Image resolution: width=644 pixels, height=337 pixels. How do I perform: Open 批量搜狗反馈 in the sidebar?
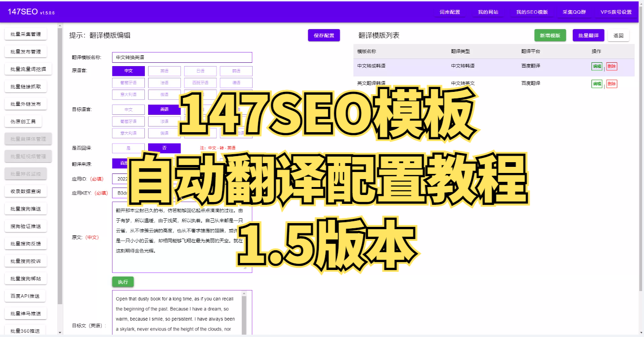point(25,244)
